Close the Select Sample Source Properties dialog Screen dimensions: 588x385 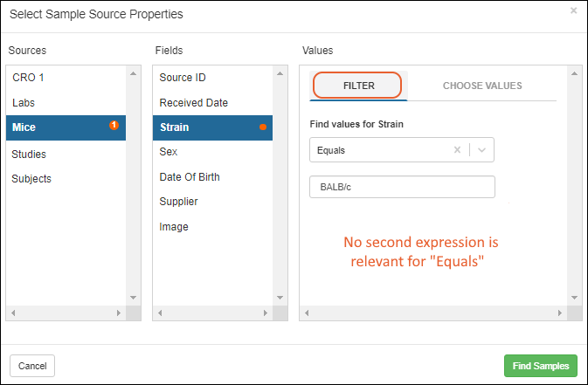[x=573, y=11]
